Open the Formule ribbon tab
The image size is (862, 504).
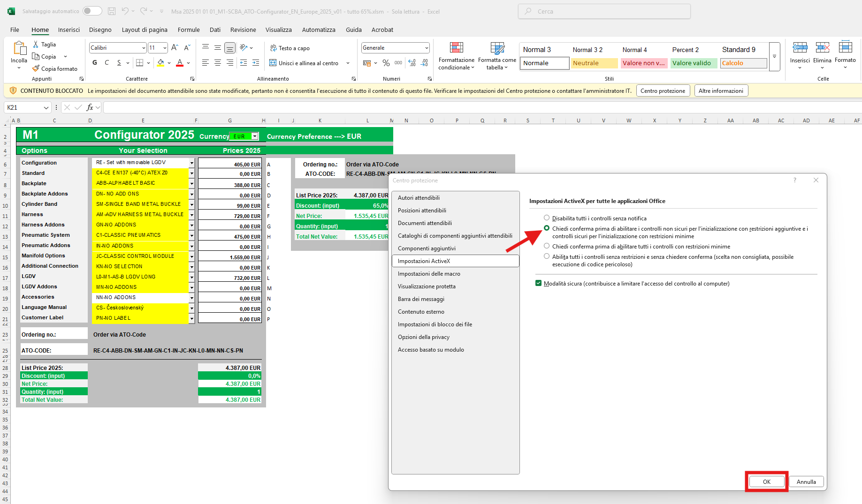pyautogui.click(x=189, y=30)
